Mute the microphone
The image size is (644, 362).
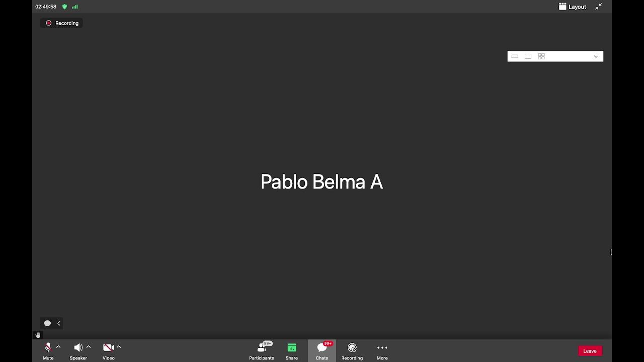click(48, 351)
